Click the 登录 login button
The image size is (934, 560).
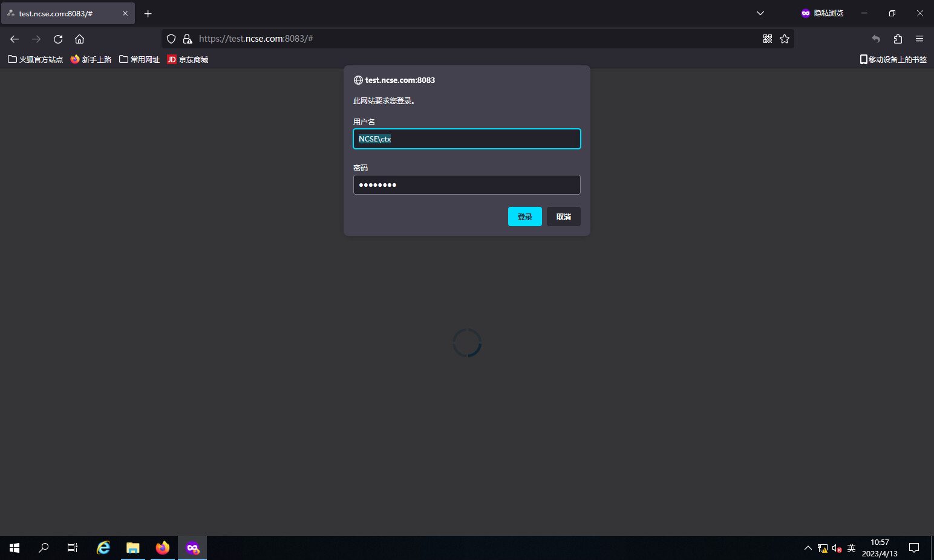[524, 217]
